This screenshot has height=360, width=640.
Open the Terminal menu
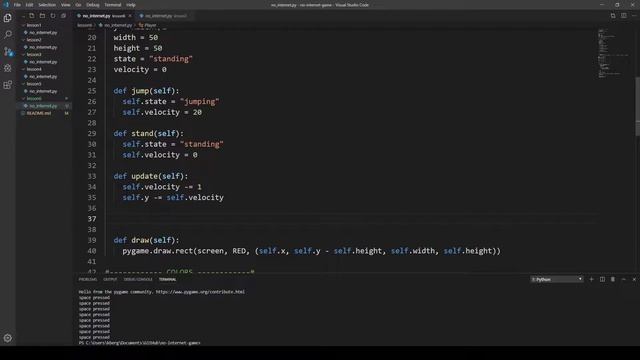pos(113,5)
